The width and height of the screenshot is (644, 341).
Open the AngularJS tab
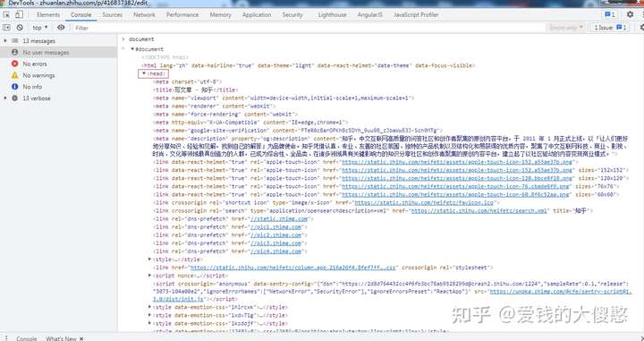click(369, 15)
